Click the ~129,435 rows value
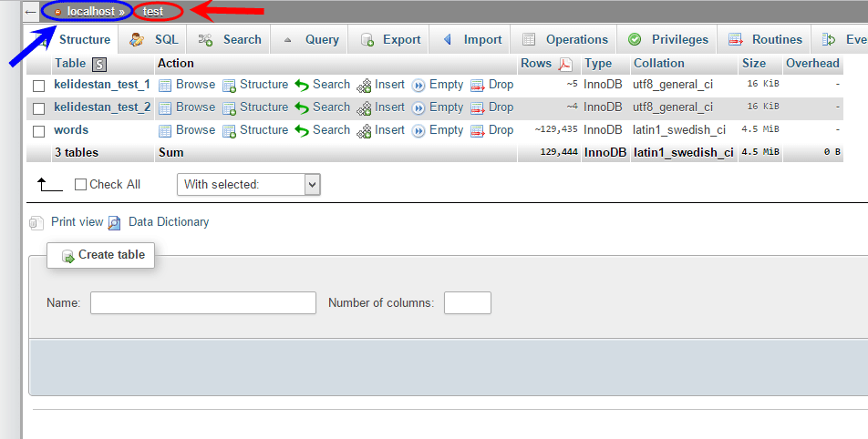The image size is (868, 439). coord(556,130)
